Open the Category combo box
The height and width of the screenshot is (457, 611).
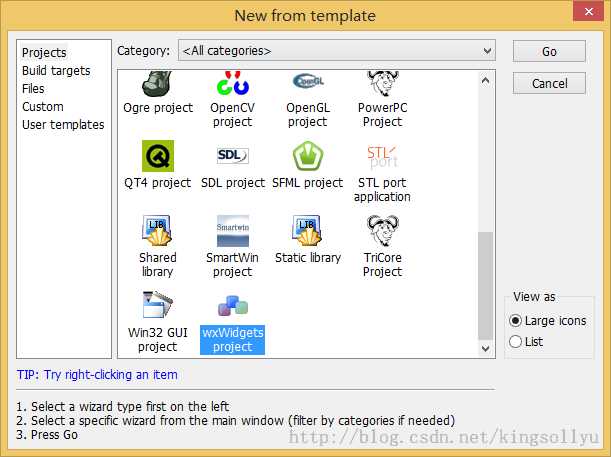(337, 51)
